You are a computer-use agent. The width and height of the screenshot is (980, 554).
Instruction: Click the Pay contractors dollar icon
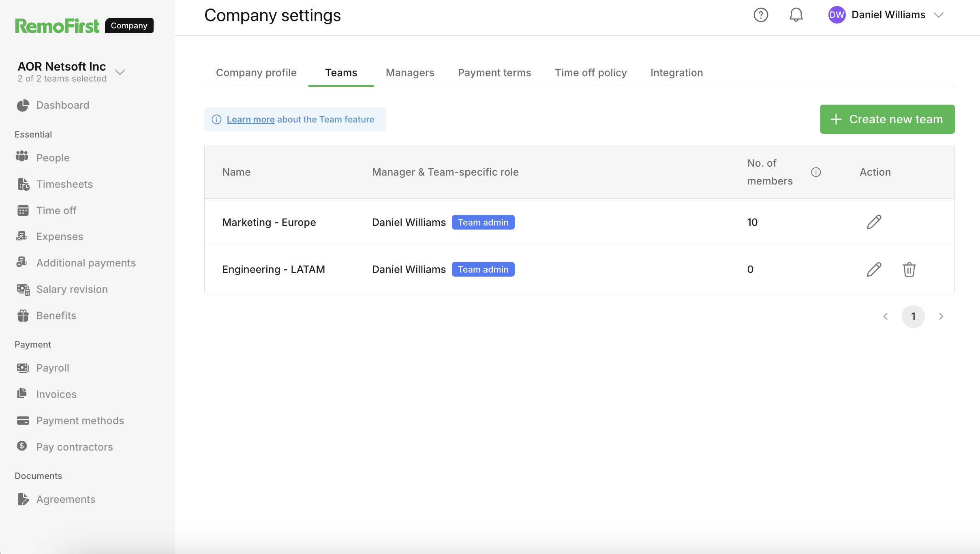(22, 446)
